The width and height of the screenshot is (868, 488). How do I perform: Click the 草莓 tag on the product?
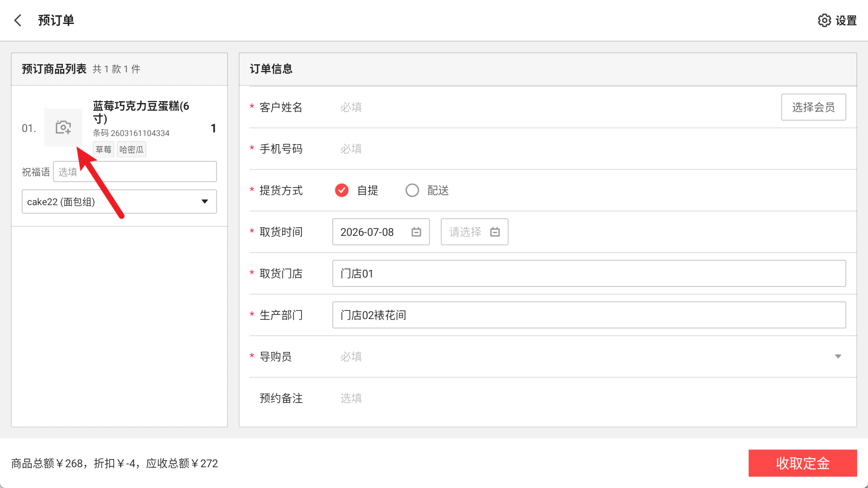click(104, 150)
